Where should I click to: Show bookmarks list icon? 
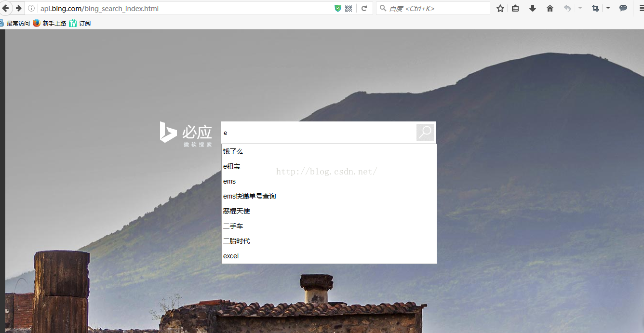click(x=515, y=8)
